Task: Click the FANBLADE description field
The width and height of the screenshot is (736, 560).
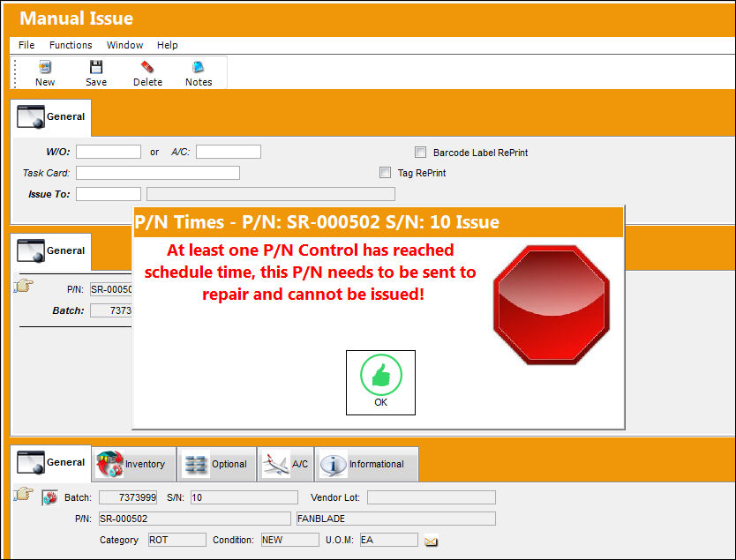Action: [x=395, y=519]
